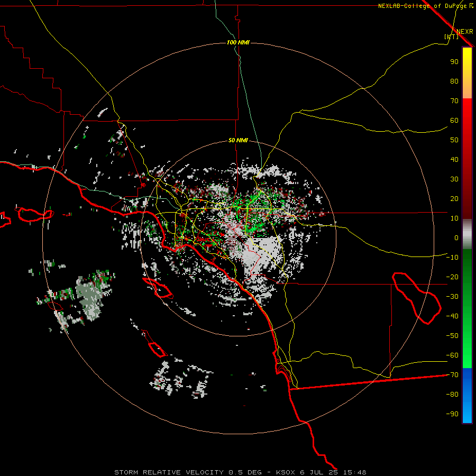
Task: Select the positive 50 value on velocity scale
Action: click(454, 140)
